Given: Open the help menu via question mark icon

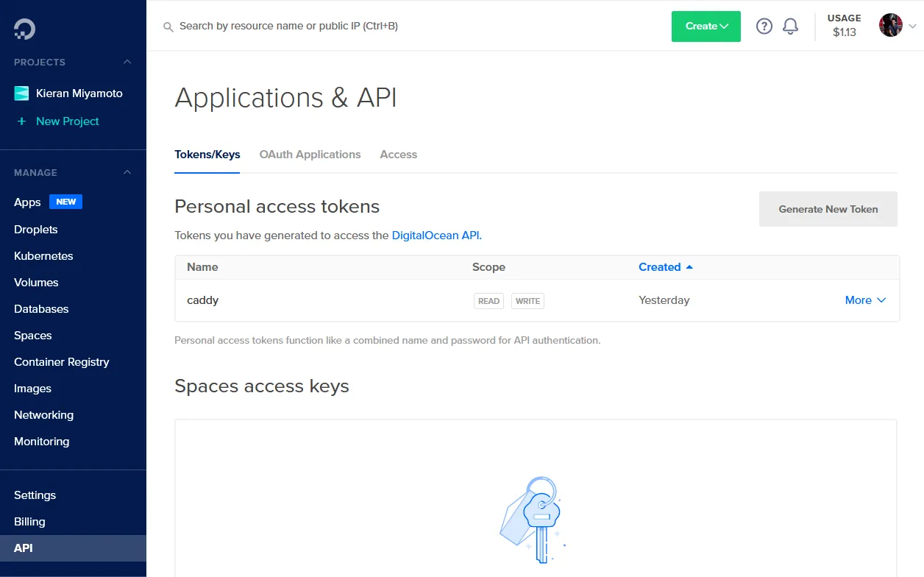Looking at the screenshot, I should click(764, 26).
